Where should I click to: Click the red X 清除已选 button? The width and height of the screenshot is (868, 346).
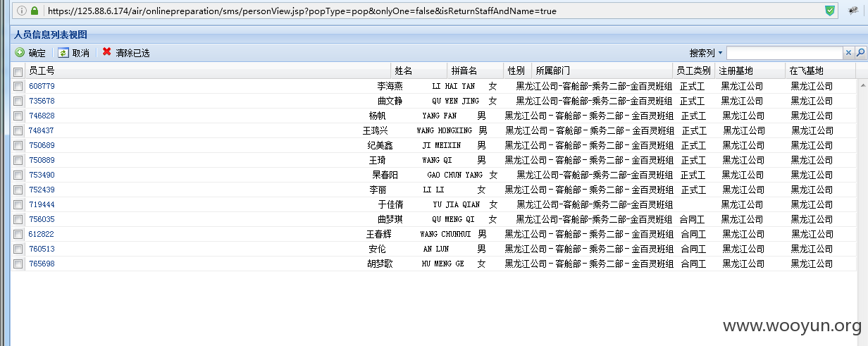pyautogui.click(x=126, y=53)
